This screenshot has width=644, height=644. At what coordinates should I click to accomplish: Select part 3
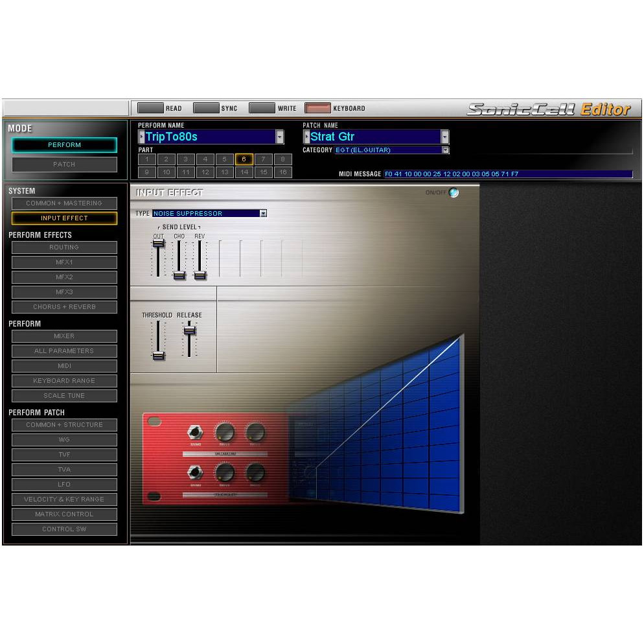click(186, 159)
